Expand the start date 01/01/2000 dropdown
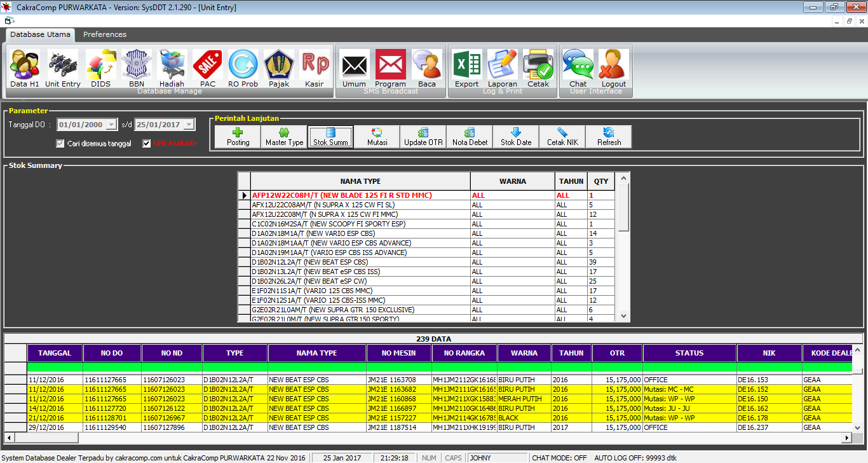 [x=112, y=125]
